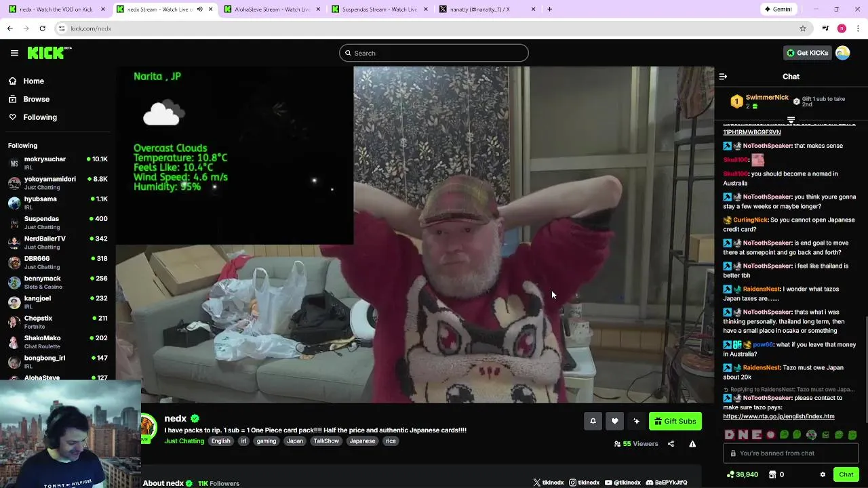The height and width of the screenshot is (488, 868).
Task: Click the Get KICKs button
Action: click(x=807, y=53)
